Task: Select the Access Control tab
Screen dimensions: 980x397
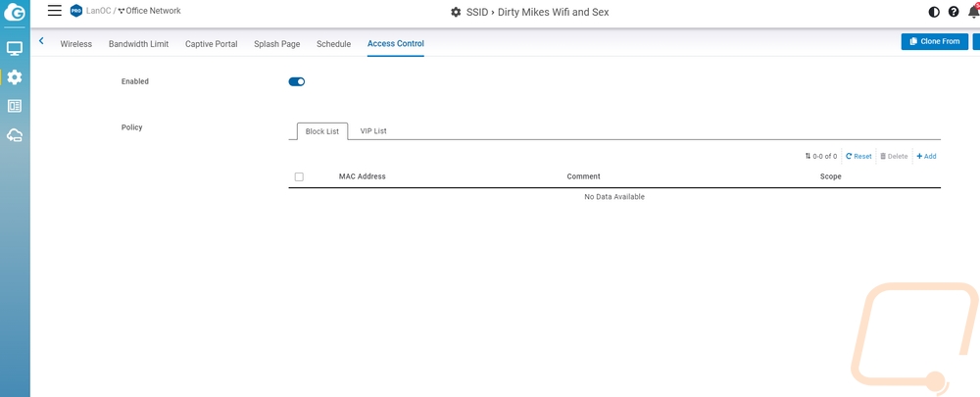Action: [396, 44]
